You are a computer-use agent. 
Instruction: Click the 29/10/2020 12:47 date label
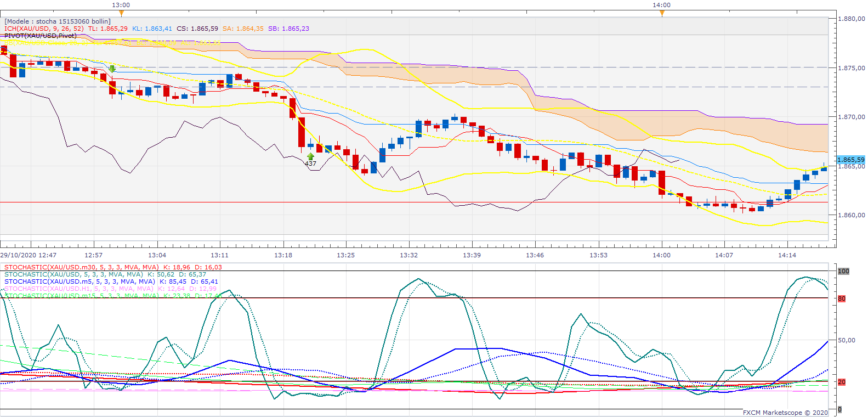click(x=28, y=255)
